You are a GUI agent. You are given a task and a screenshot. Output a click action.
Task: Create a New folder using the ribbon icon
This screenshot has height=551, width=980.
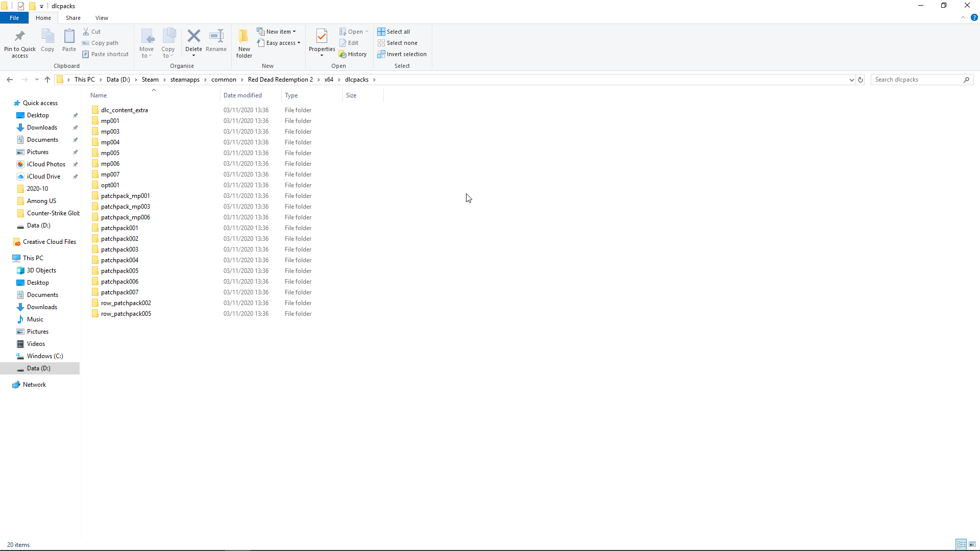pos(243,43)
